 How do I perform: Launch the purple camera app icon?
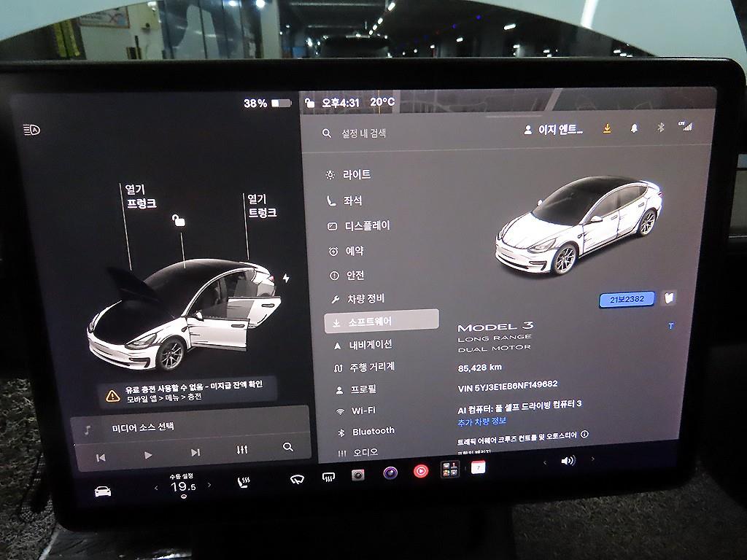(x=390, y=472)
